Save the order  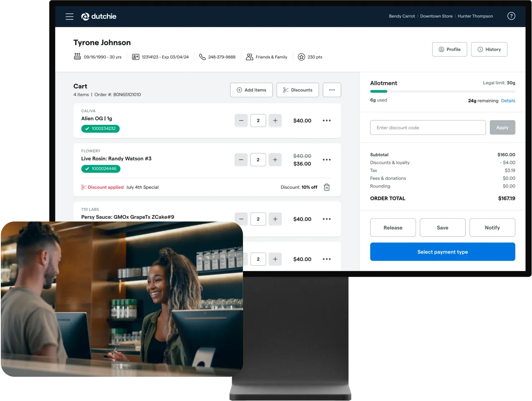point(443,228)
